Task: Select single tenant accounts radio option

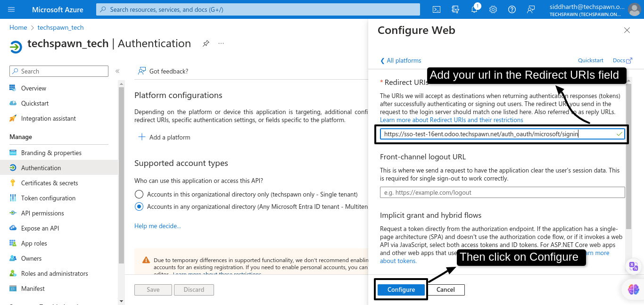Action: (139, 194)
